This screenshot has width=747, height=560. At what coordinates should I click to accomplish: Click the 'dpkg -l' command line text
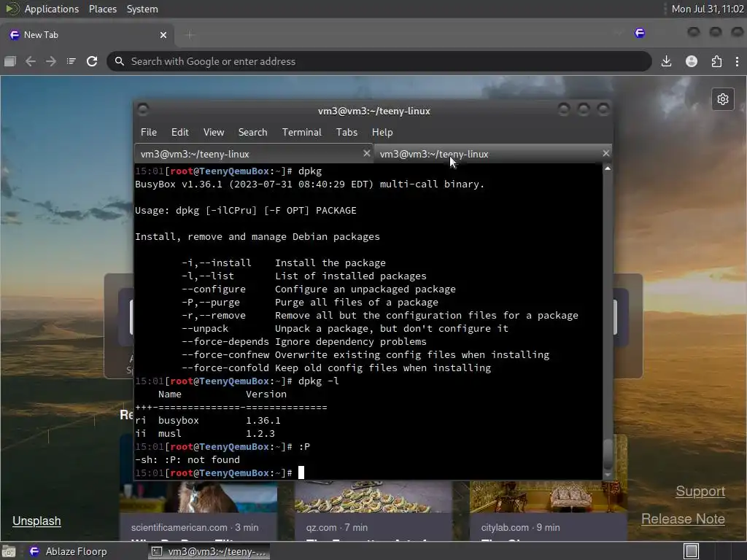tap(319, 381)
